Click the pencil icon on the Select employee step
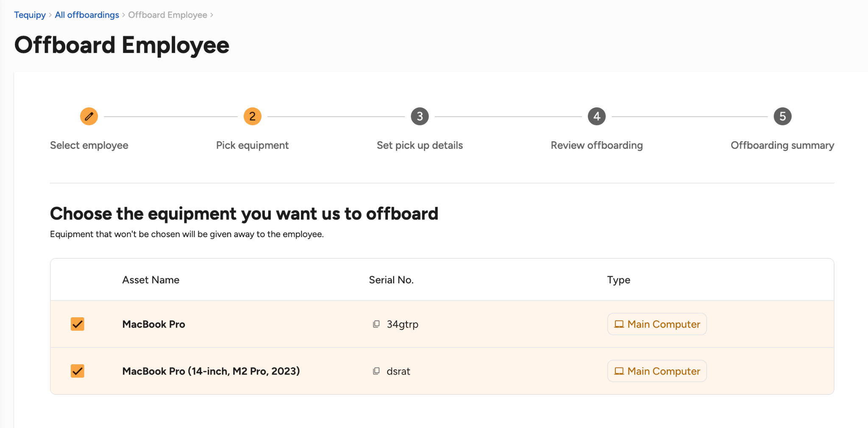868x428 pixels. click(89, 116)
